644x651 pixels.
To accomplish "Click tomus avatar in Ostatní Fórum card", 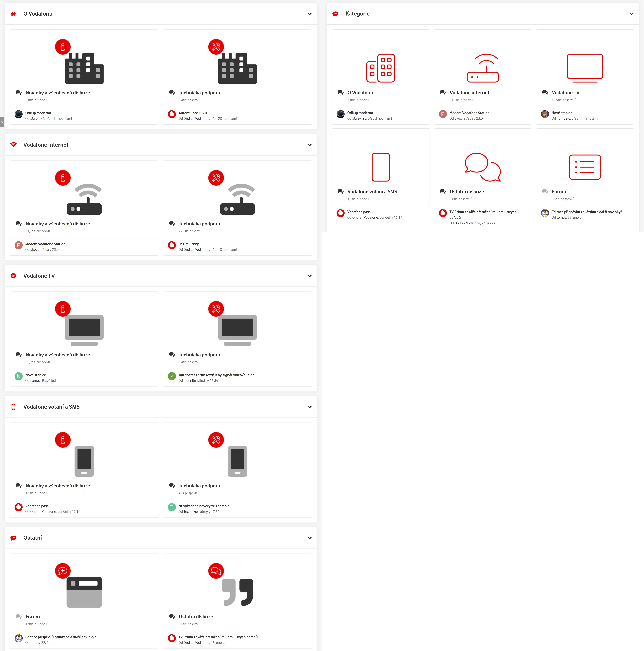I will click(18, 638).
